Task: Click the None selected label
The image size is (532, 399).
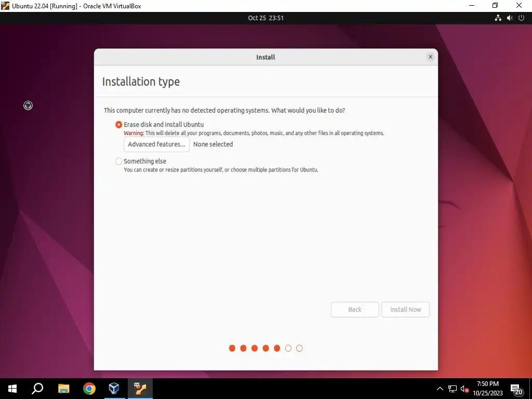Action: click(x=213, y=144)
